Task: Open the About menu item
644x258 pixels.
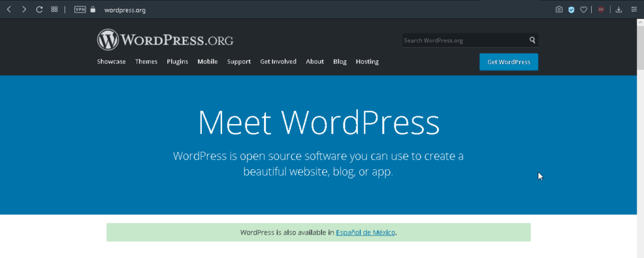Action: pos(315,62)
